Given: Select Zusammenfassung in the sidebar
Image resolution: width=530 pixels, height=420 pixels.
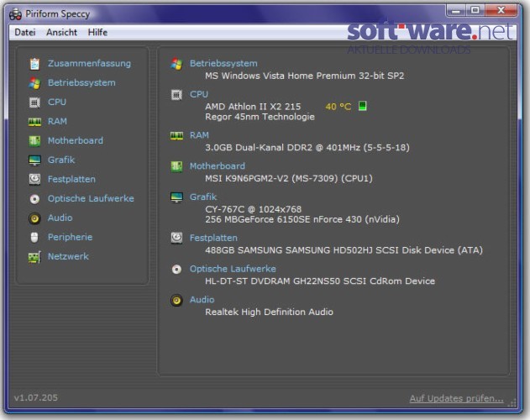Looking at the screenshot, I should coord(89,63).
